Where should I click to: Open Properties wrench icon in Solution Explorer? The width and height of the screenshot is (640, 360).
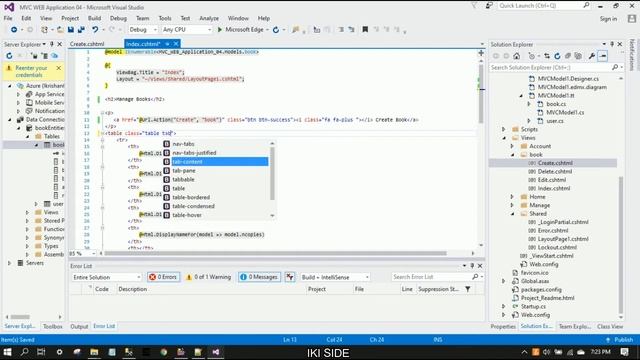(x=592, y=56)
